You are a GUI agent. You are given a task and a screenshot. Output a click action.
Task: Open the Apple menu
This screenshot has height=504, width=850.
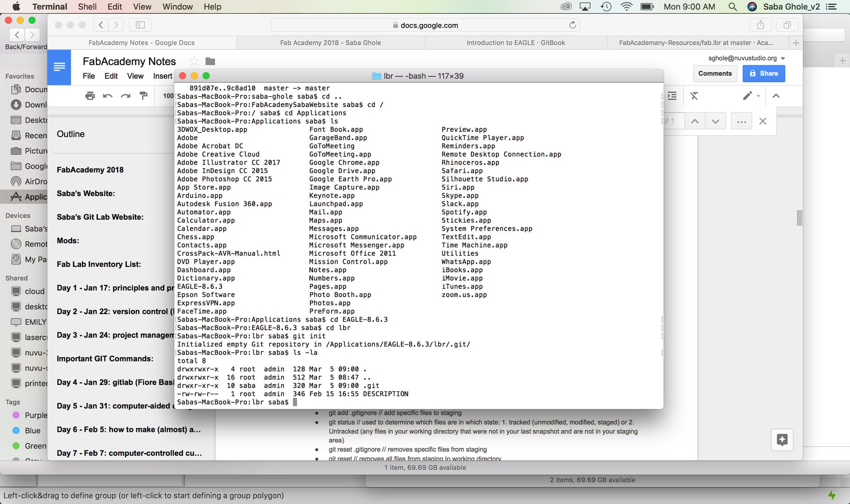point(16,7)
